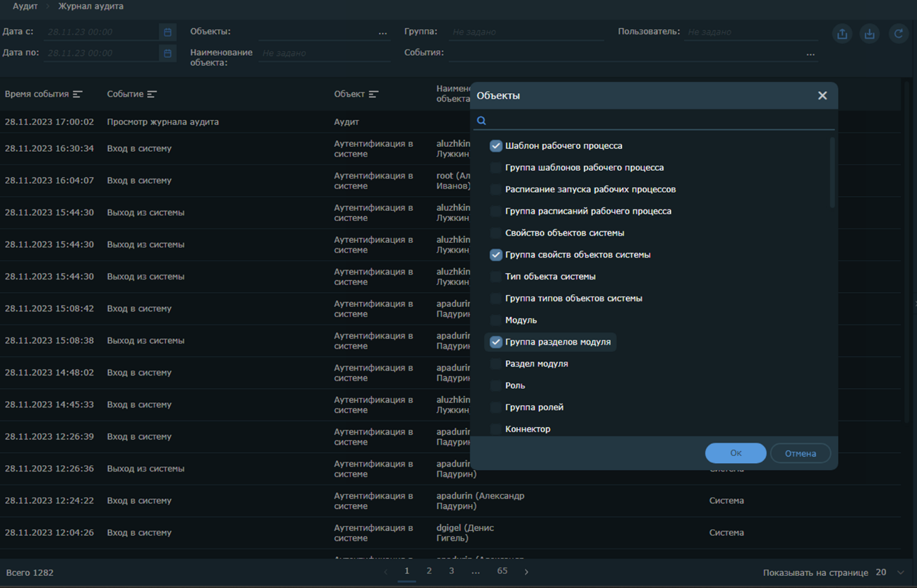The height and width of the screenshot is (588, 917).
Task: Close the Объекты dialog with the X
Action: [x=822, y=95]
